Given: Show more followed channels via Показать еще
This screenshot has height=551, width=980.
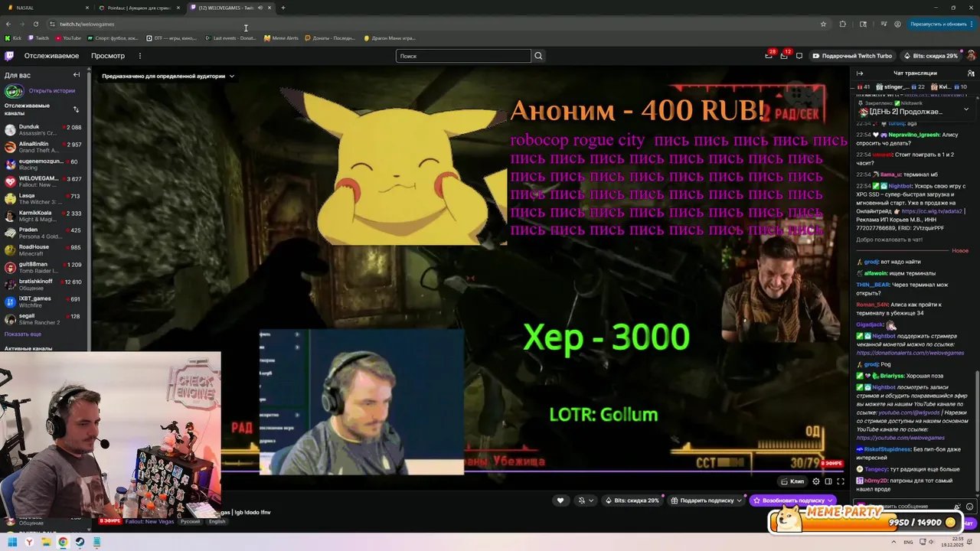Looking at the screenshot, I should (x=23, y=334).
